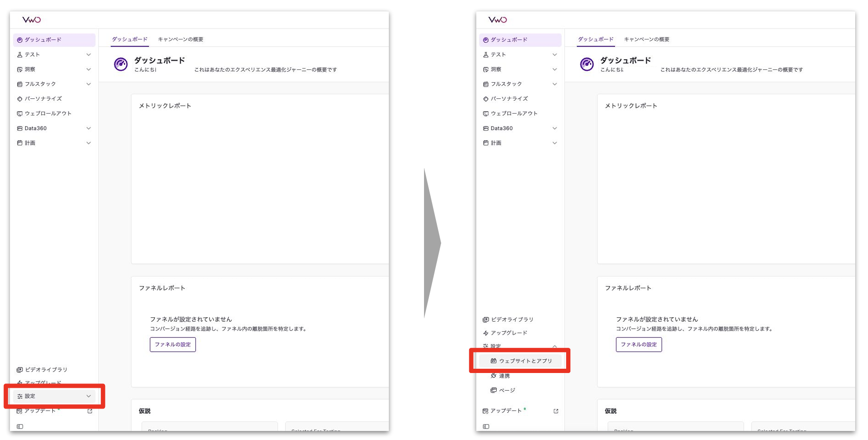Expand the 計画 menu in left screenshot
The width and height of the screenshot is (868, 440).
click(x=88, y=143)
